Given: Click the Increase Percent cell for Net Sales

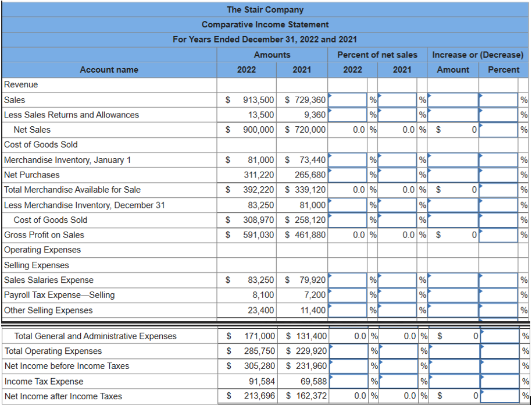Looking at the screenshot, I should point(497,130).
